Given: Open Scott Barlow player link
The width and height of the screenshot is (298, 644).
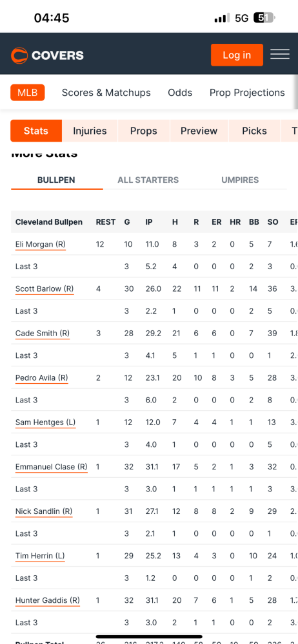Looking at the screenshot, I should [45, 289].
